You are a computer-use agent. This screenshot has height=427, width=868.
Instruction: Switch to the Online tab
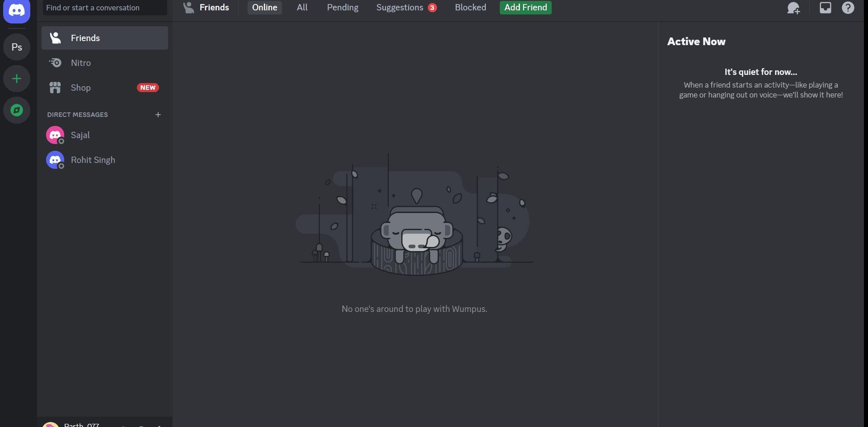pyautogui.click(x=265, y=7)
